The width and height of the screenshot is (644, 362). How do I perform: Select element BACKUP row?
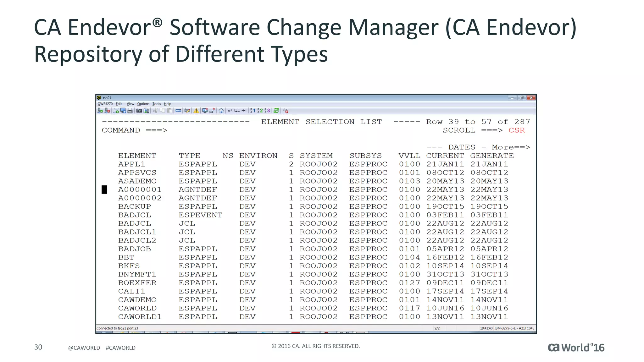(313, 207)
